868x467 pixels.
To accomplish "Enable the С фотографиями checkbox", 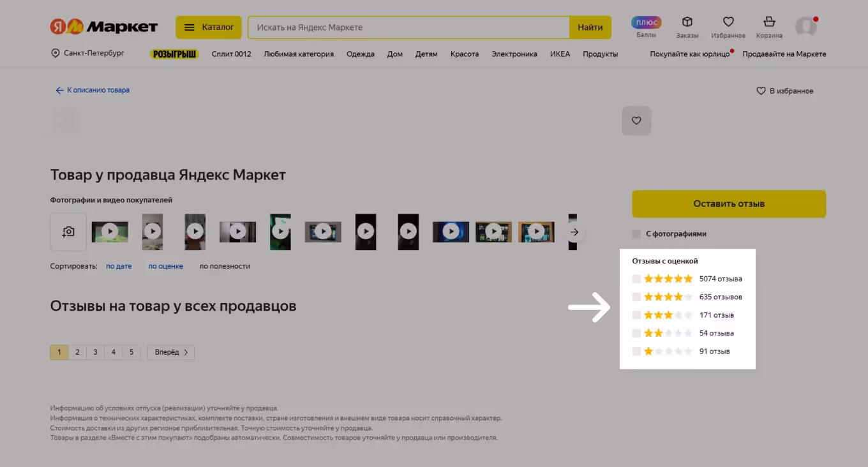I will point(636,234).
